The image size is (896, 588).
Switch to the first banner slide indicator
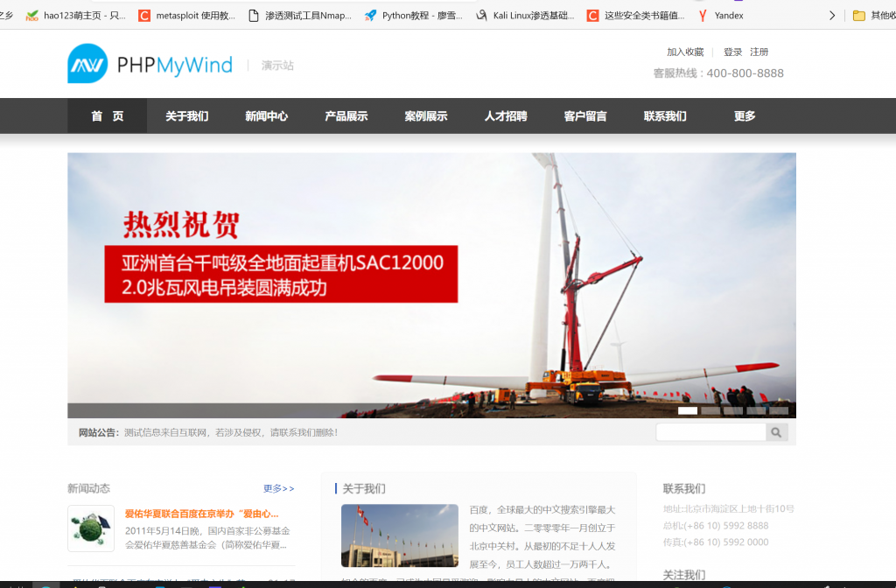(688, 410)
